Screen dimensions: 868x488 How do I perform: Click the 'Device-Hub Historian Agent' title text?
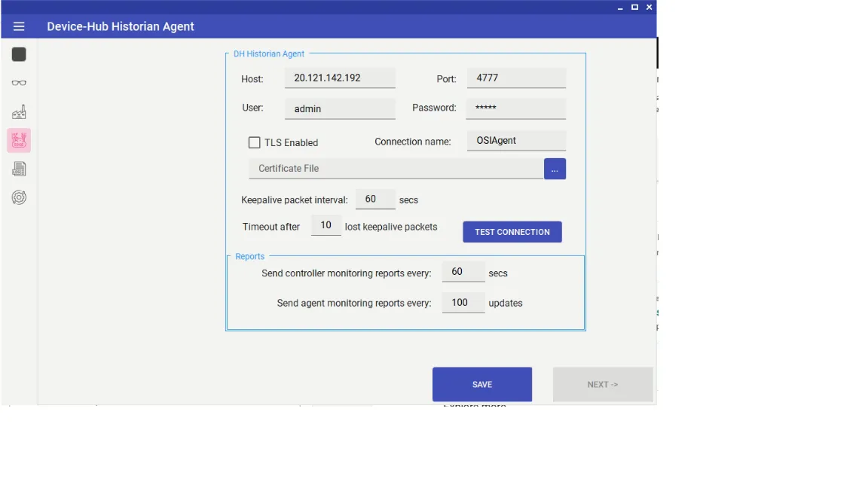point(121,26)
